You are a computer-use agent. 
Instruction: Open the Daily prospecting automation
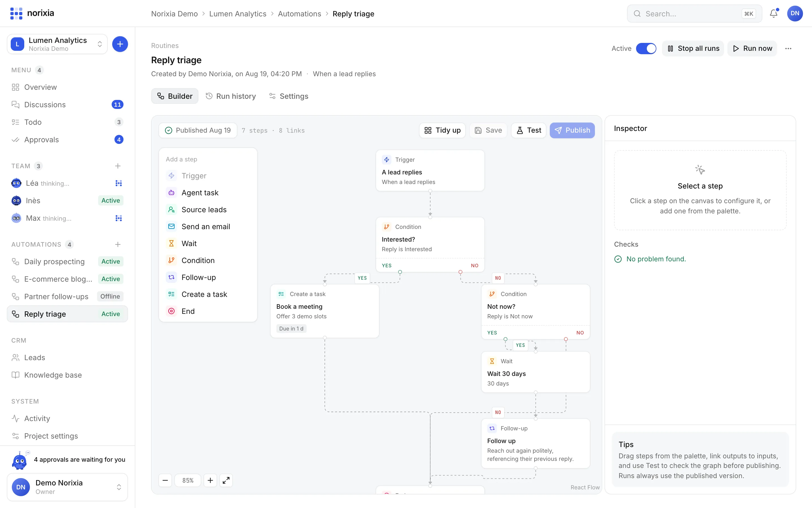tap(67, 261)
